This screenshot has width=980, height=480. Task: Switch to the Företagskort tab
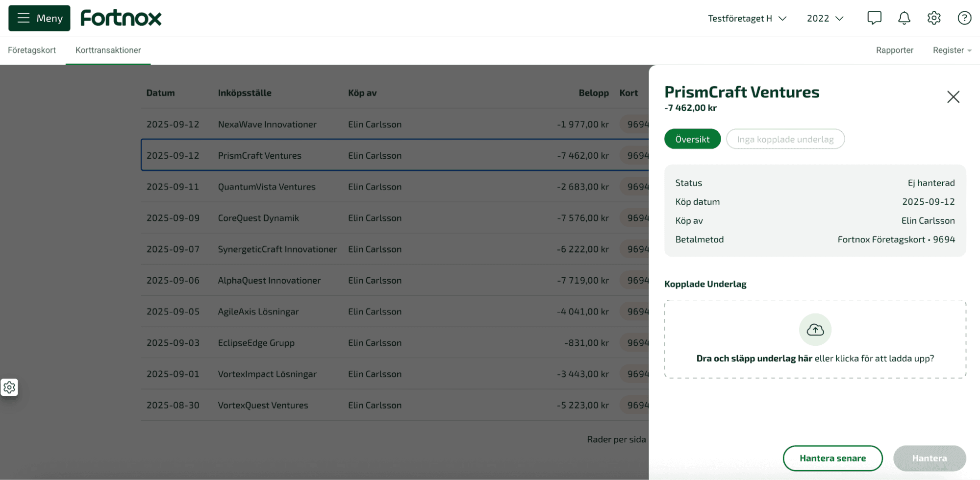point(32,50)
